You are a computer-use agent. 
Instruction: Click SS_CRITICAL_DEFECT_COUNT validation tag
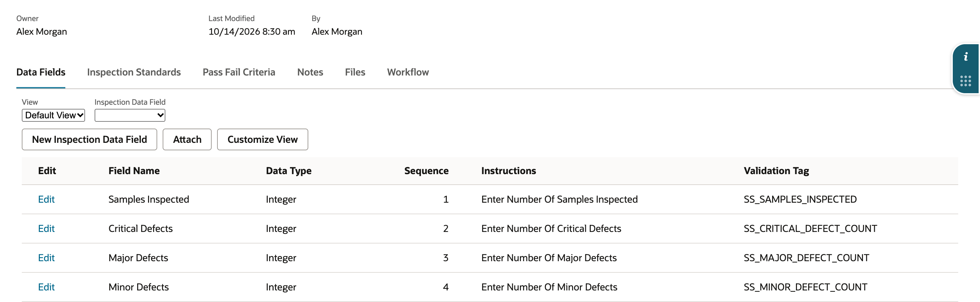[x=810, y=229]
